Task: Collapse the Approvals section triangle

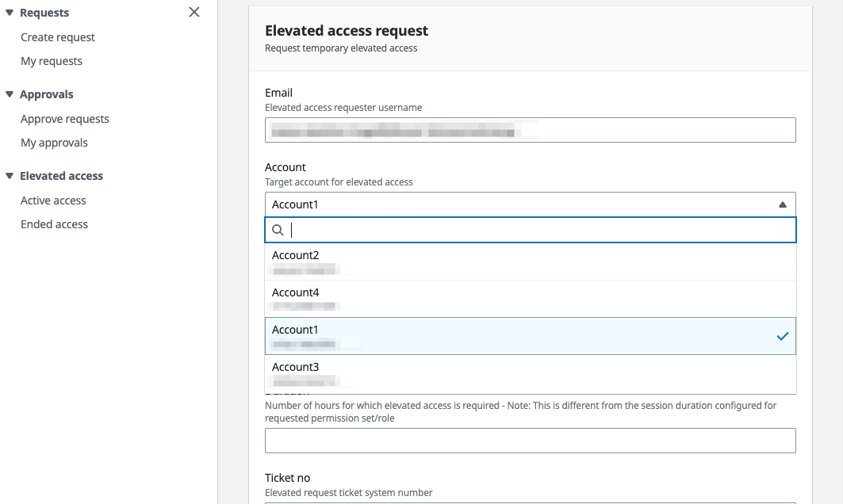Action: click(10, 94)
